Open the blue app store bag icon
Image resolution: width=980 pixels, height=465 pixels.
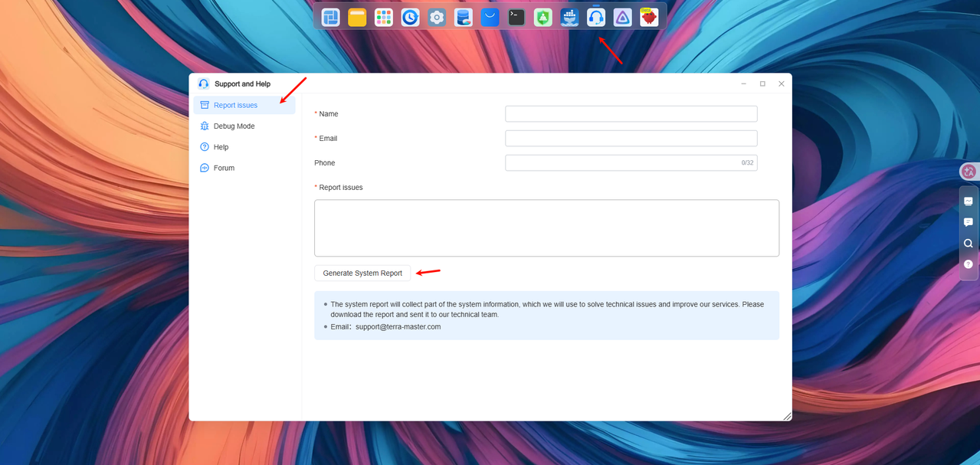(490, 17)
